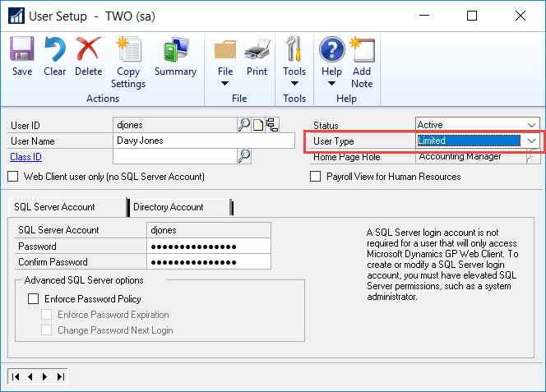Click the Confirm Password field
The image size is (546, 392).
(x=209, y=262)
